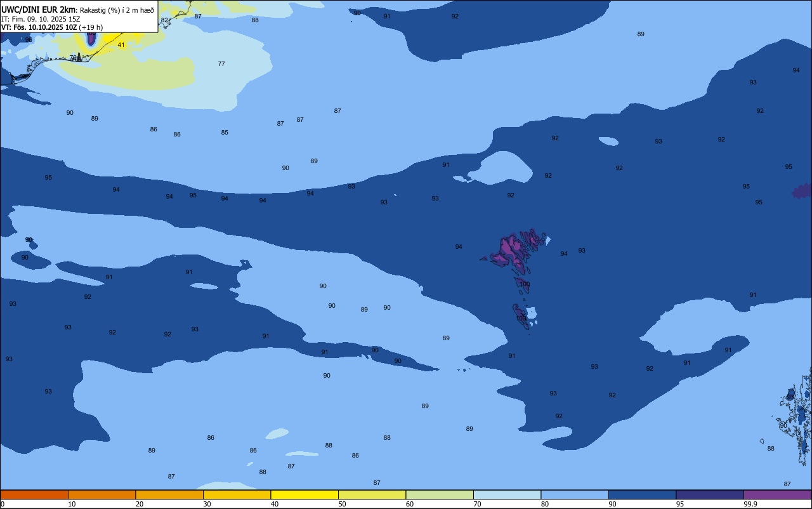The image size is (812, 509).
Task: Select the 40–50 bright yellow legend swatch
Action: pyautogui.click(x=304, y=494)
